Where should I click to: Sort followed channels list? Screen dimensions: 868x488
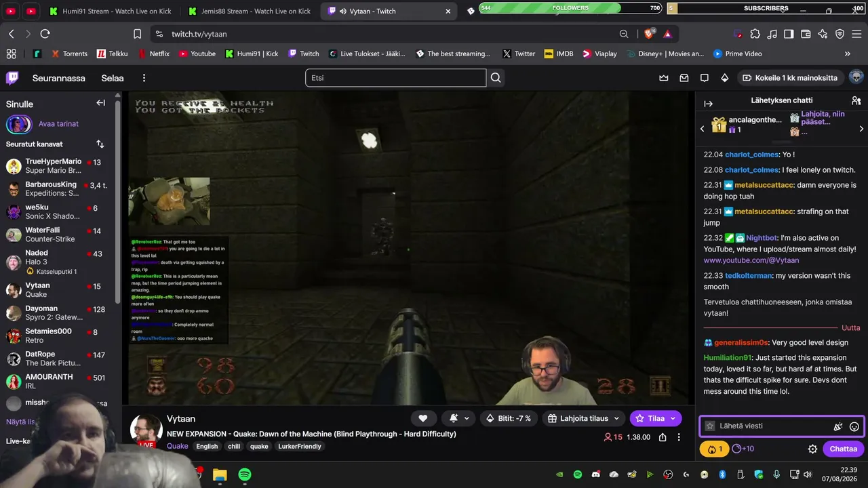click(100, 144)
